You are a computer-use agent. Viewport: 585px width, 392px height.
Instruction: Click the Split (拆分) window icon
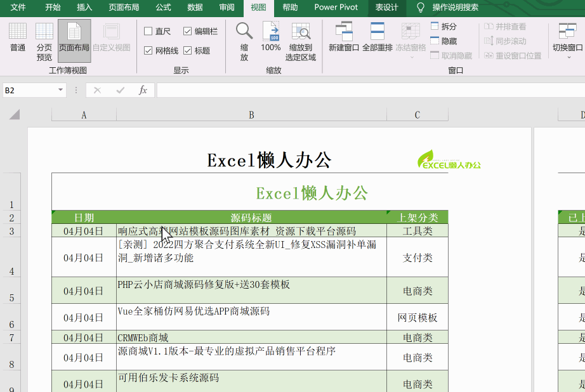(x=435, y=26)
